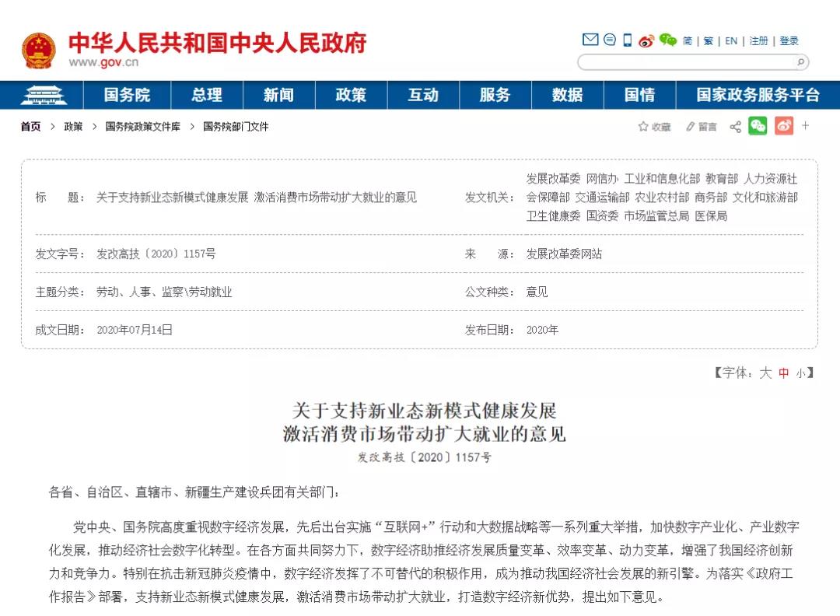Share the article via the share icon
This screenshot has height=616, width=840.
[x=736, y=126]
